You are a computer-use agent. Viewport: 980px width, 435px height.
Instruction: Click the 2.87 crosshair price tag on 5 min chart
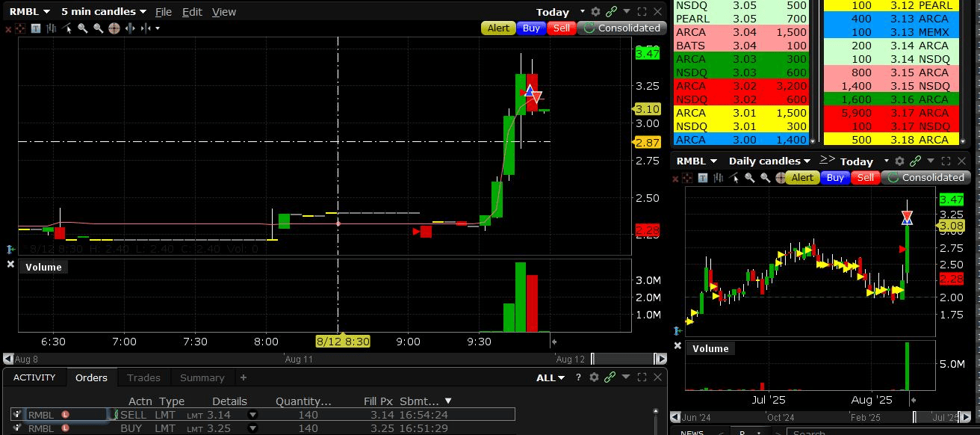click(647, 142)
